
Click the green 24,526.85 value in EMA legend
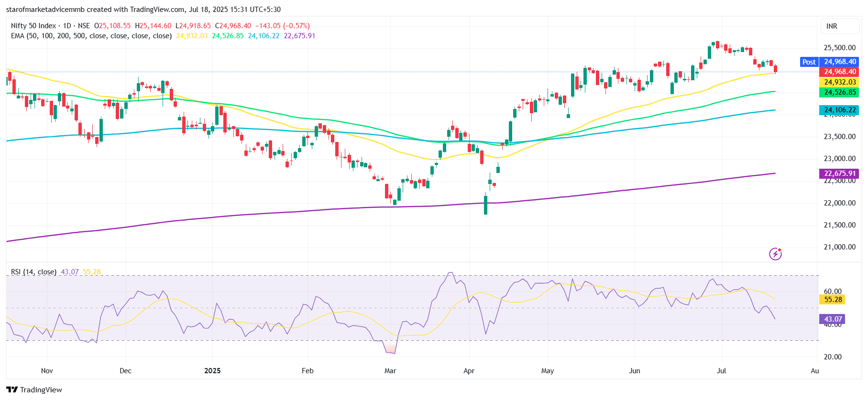pos(228,36)
